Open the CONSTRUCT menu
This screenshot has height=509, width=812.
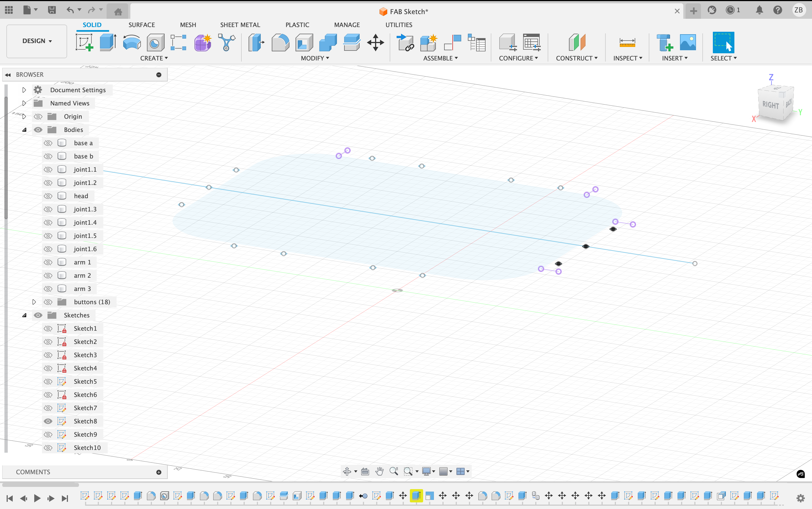pos(576,58)
